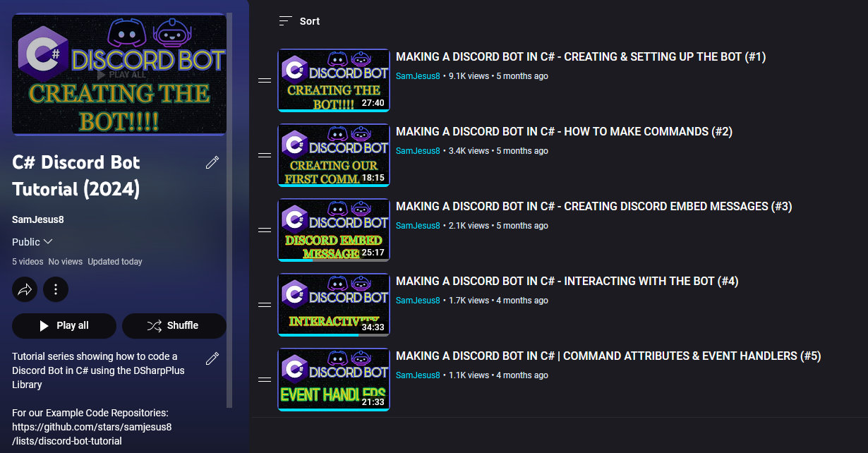Click the 9.1K views text
868x453 pixels.
469,76
